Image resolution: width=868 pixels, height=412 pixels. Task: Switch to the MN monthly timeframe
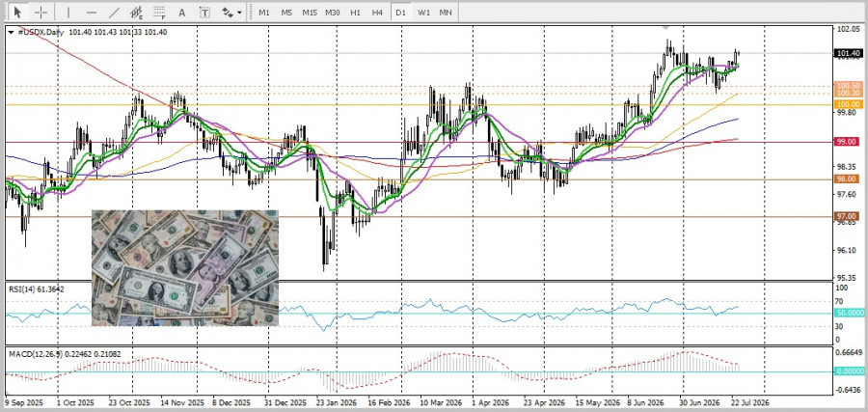[x=445, y=13]
